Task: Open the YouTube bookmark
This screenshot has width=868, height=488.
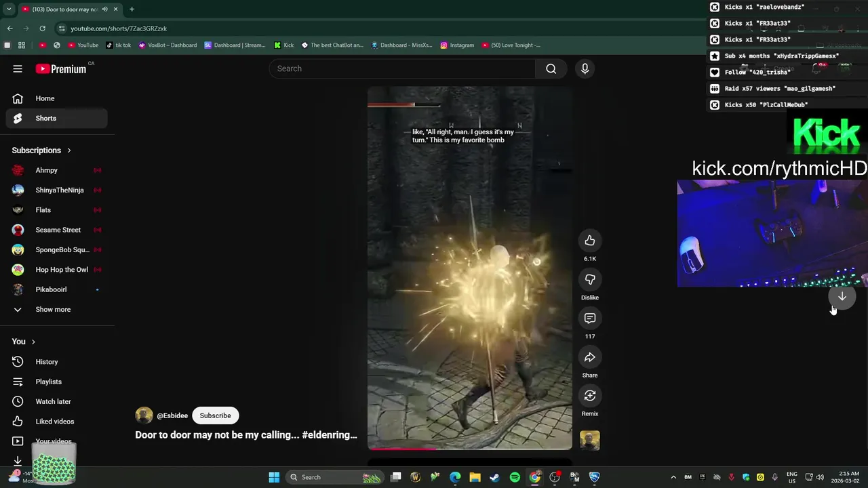Action: click(x=83, y=45)
